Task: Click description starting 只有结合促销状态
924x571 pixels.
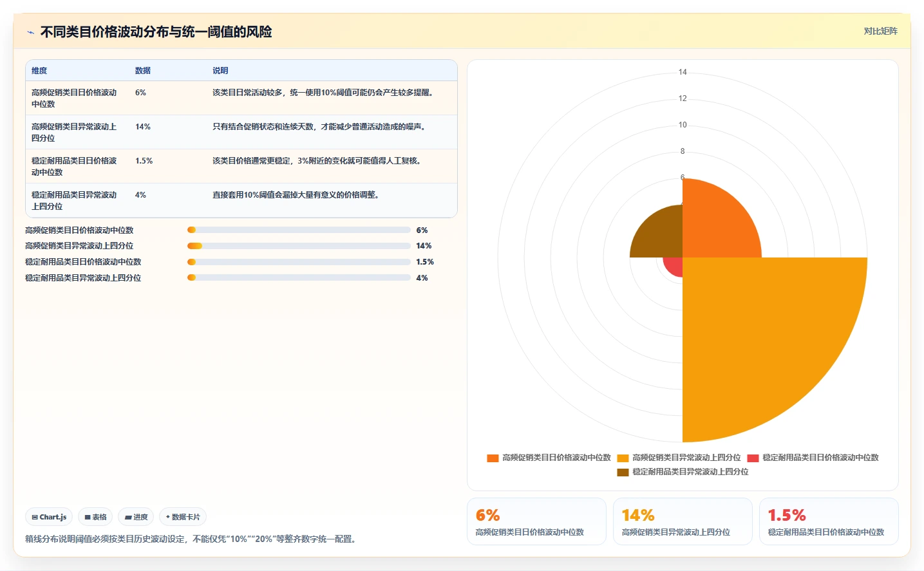Action: [321, 127]
